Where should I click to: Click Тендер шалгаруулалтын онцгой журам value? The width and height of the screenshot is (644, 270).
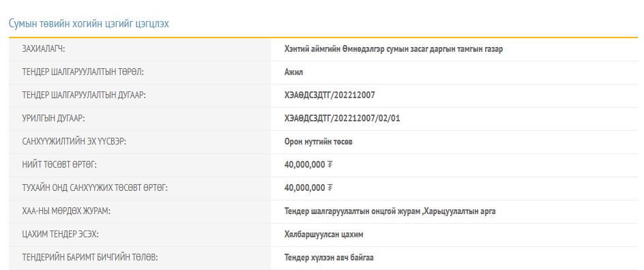[353, 211]
